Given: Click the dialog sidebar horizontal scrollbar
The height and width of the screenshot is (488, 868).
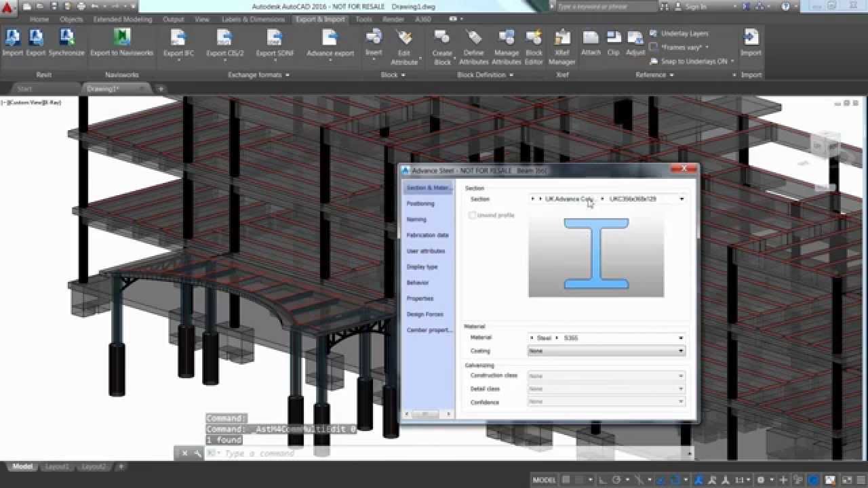Looking at the screenshot, I should point(427,413).
